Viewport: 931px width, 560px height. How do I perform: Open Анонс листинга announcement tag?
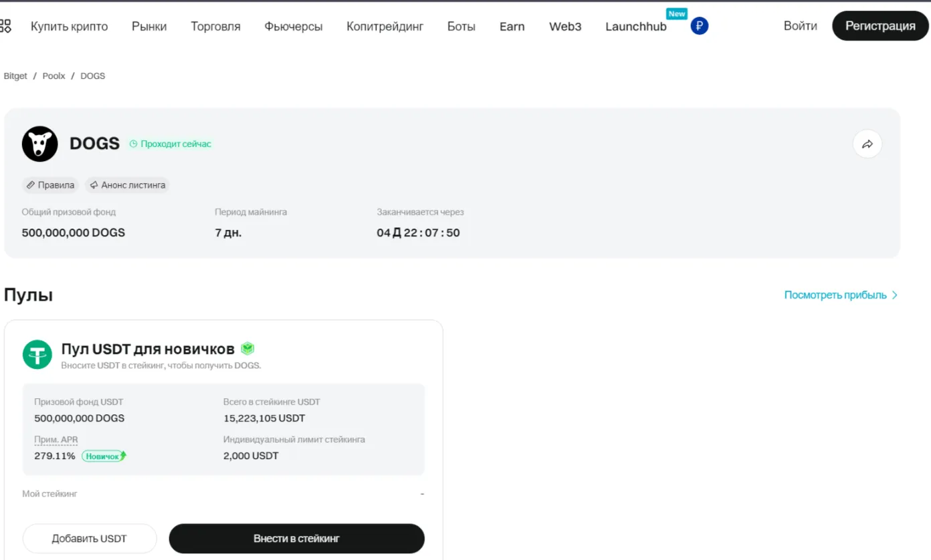[127, 185]
